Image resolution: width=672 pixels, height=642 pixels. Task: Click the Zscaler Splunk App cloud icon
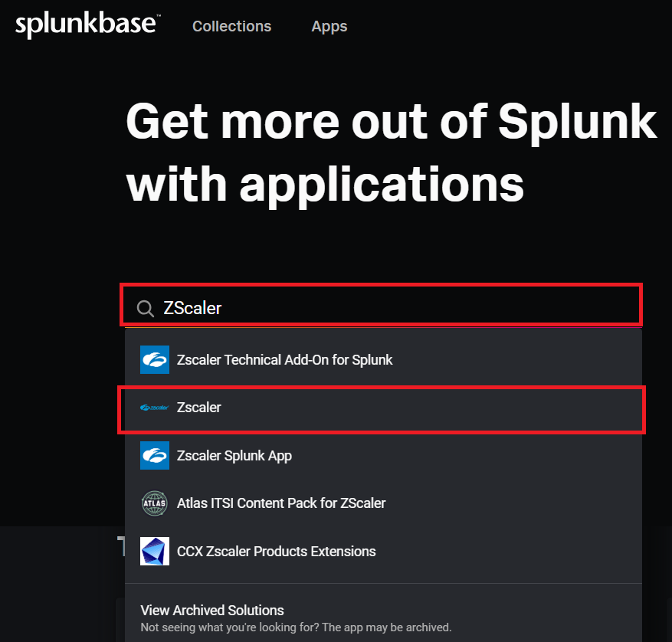click(x=155, y=455)
